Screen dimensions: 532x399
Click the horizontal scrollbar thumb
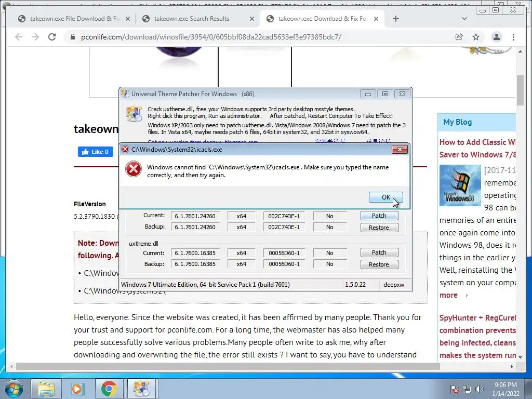coord(228,366)
